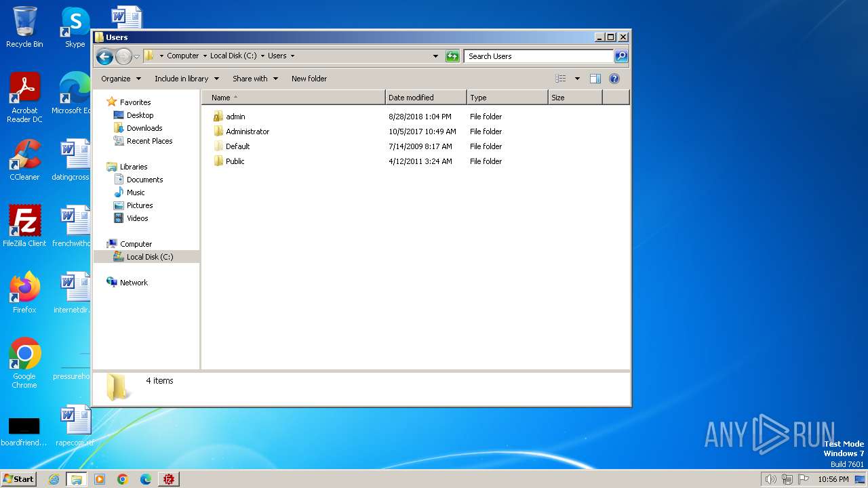Open Recycle Bin desktop icon
Screen dimensions: 868x488
[x=24, y=27]
